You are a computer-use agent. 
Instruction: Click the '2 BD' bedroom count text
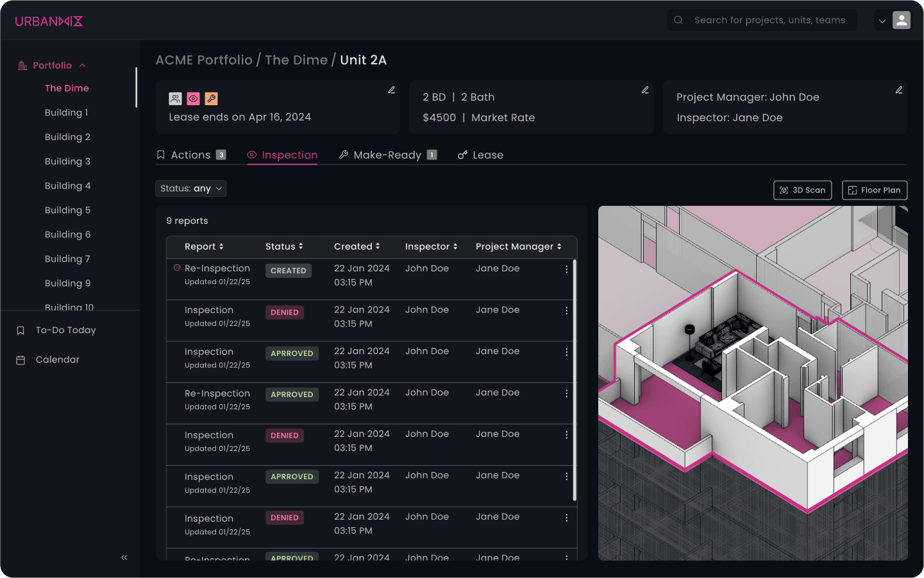434,98
